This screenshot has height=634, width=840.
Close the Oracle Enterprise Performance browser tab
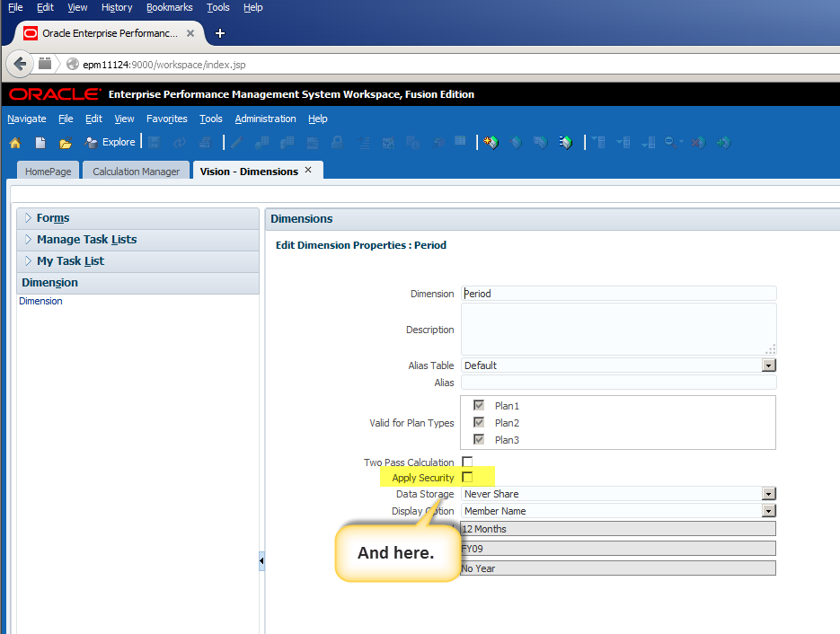click(x=190, y=33)
